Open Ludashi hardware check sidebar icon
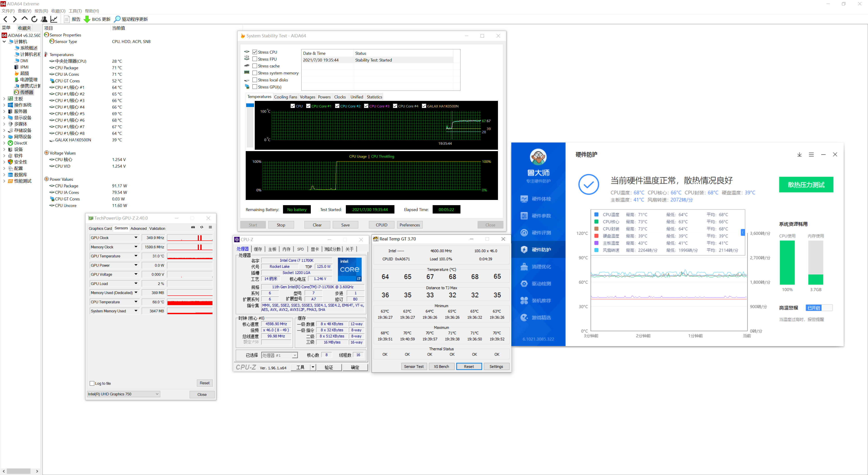 [x=524, y=199]
